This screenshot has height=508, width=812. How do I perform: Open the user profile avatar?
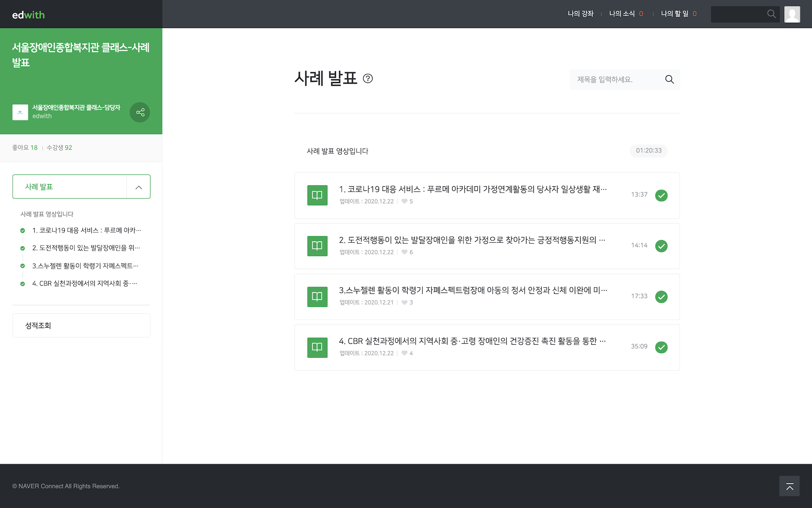(792, 14)
